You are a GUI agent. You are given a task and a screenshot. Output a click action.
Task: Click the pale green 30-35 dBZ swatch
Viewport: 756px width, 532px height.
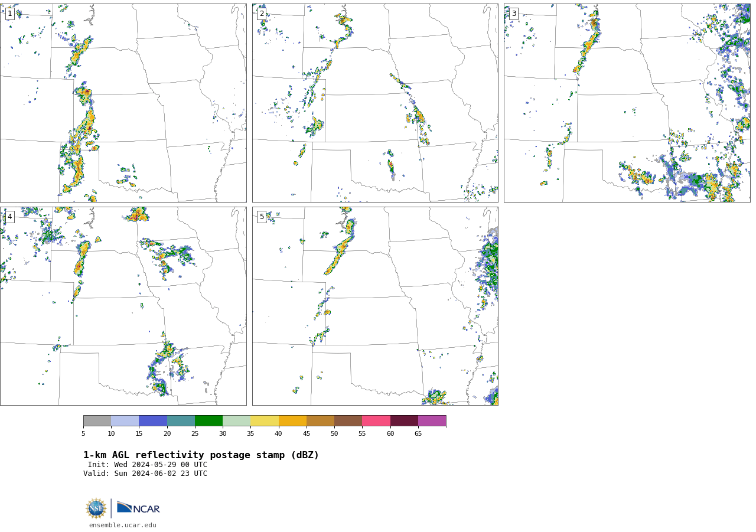[237, 421]
